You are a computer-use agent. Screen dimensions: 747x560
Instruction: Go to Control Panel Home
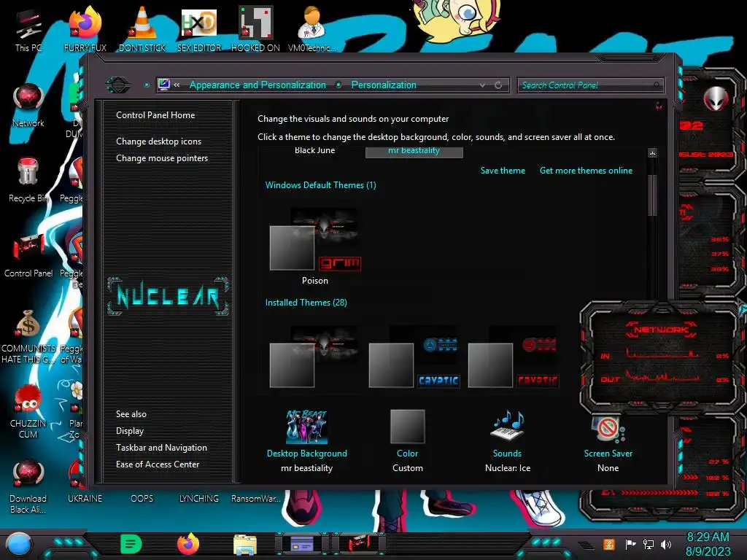pyautogui.click(x=155, y=115)
